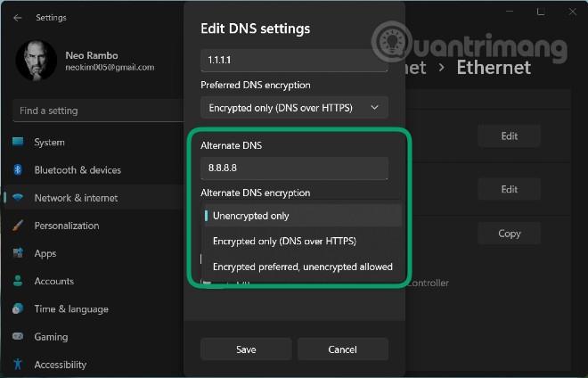Open the Apps icon in the sidebar

coord(18,253)
